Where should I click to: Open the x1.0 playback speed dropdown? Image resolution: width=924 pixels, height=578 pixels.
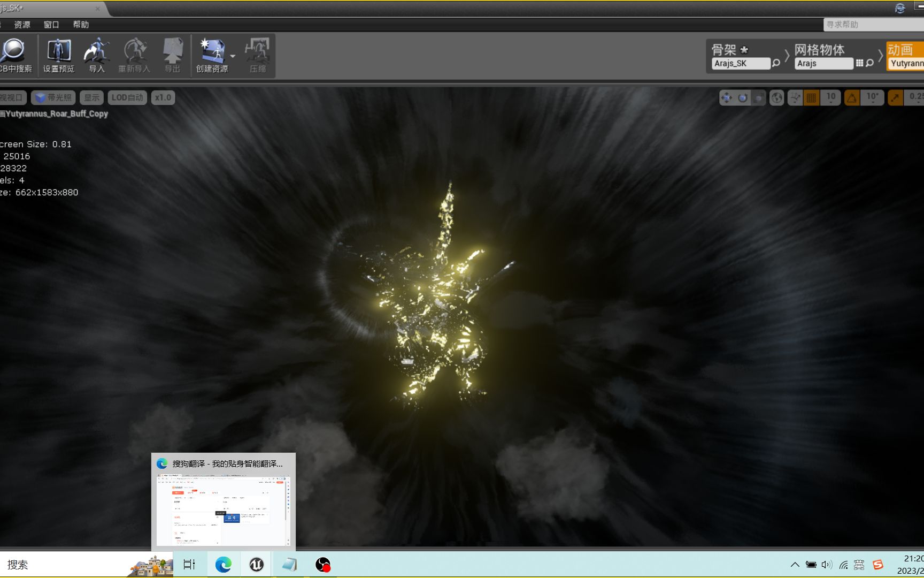coord(163,97)
